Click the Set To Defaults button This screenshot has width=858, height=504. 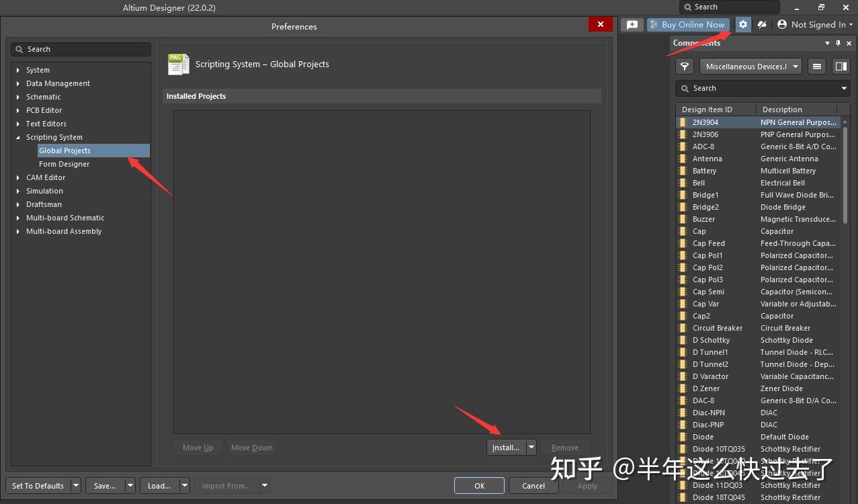(x=38, y=485)
